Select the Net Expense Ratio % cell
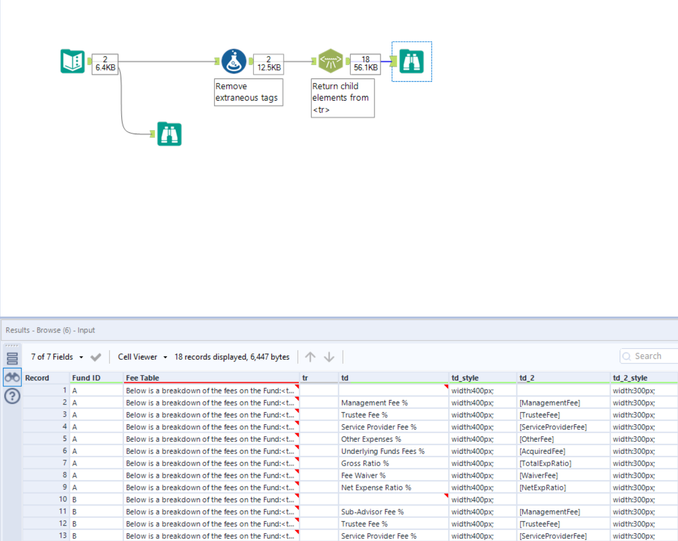This screenshot has height=541, width=678. (393, 487)
